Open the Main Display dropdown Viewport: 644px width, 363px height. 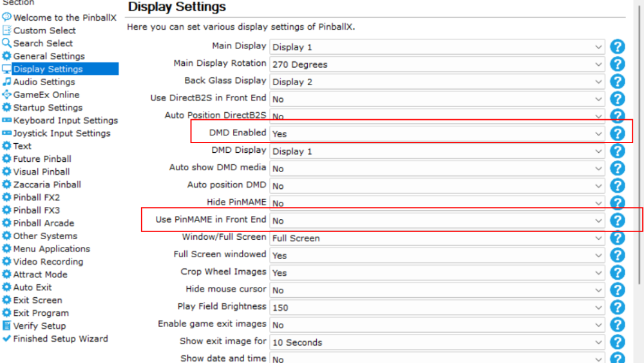point(437,47)
